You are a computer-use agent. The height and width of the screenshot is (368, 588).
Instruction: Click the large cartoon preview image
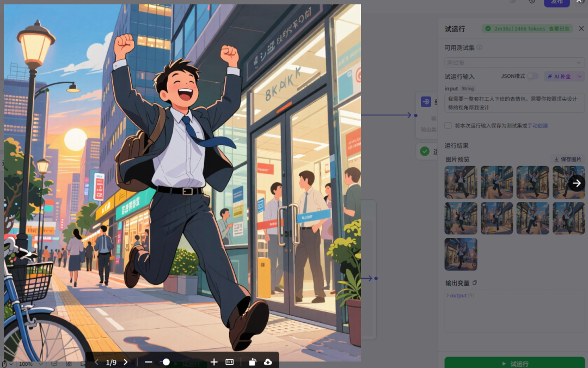pyautogui.click(x=182, y=183)
